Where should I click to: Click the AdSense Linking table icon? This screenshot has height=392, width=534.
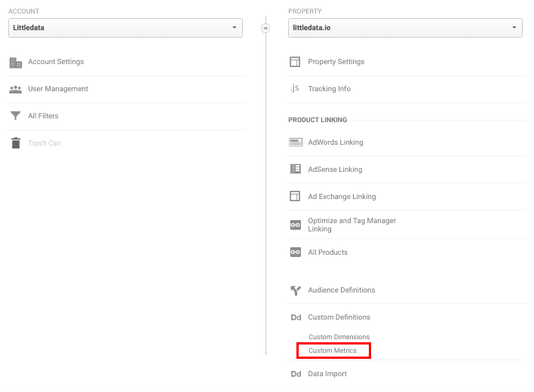tap(295, 169)
